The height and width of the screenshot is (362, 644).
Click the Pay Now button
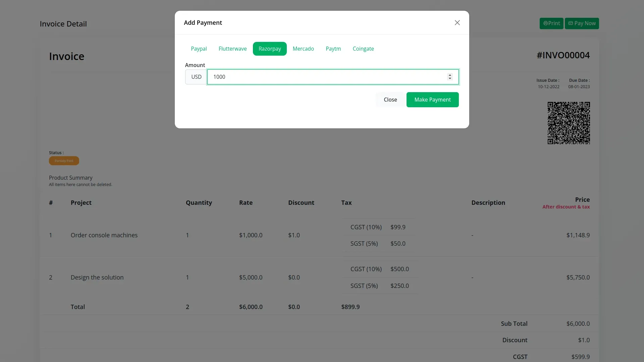click(581, 23)
